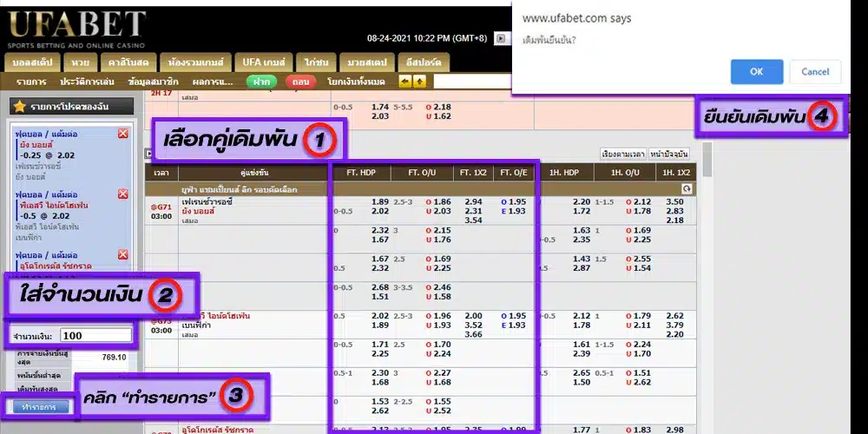Click the จำนวนเงิน amount field showing 100
The image size is (868, 434).
[95, 335]
